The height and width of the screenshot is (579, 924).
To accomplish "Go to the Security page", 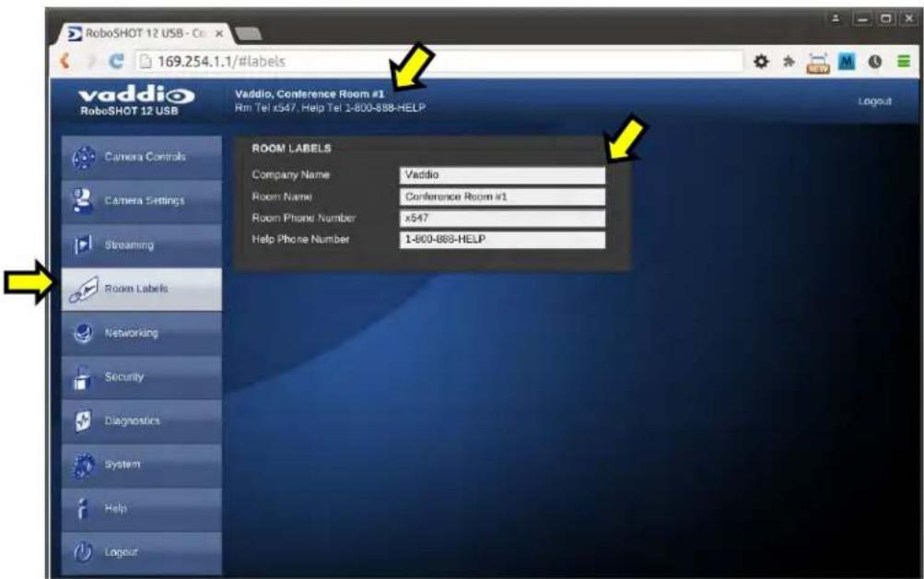I will pos(142,377).
